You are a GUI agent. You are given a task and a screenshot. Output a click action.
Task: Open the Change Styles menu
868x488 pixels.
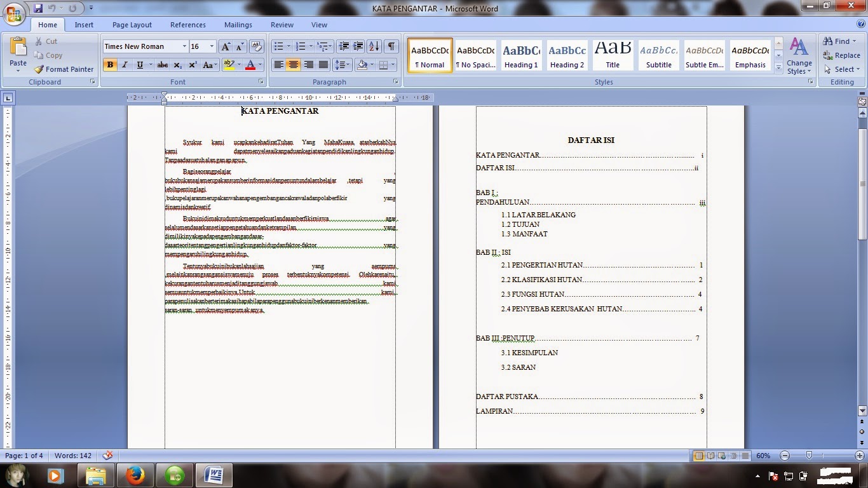[799, 56]
